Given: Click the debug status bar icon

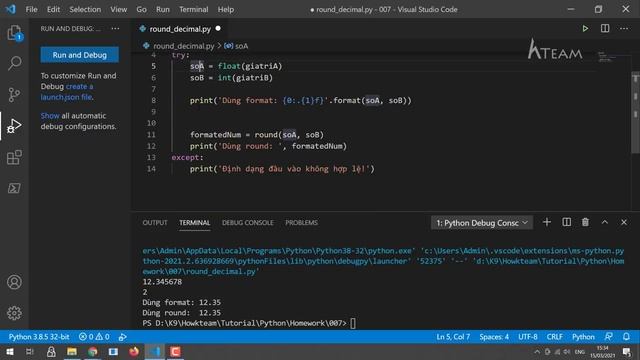Looking at the screenshot, I should (122, 337).
